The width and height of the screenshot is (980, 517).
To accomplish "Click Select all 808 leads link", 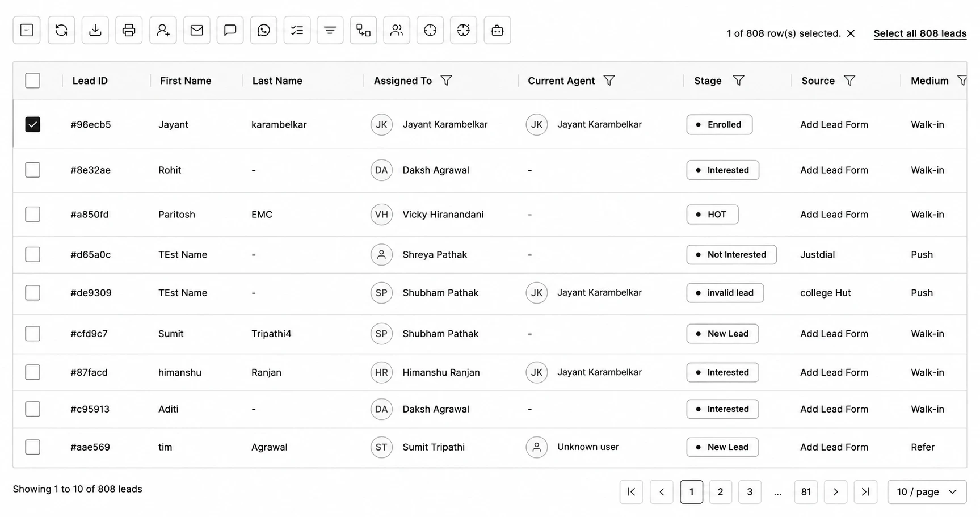I will click(920, 33).
